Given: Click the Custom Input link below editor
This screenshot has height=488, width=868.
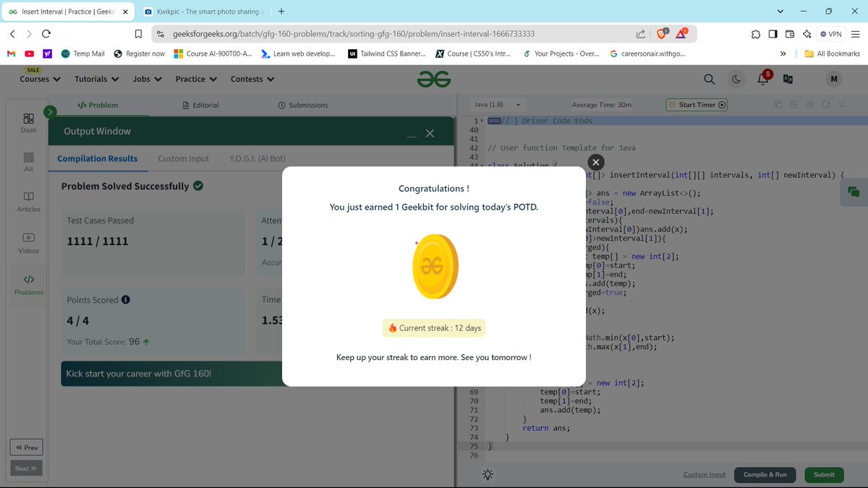Looking at the screenshot, I should [705, 474].
